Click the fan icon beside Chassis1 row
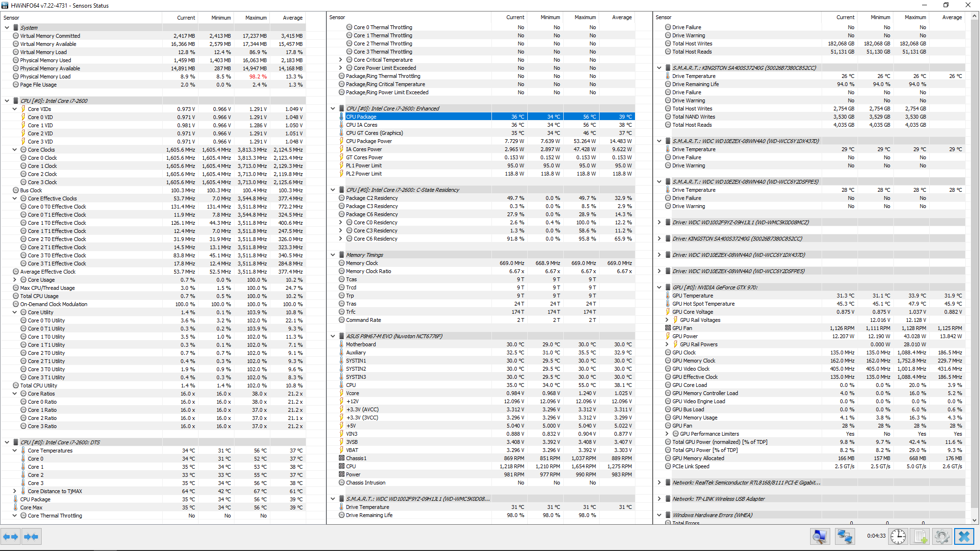 (342, 458)
